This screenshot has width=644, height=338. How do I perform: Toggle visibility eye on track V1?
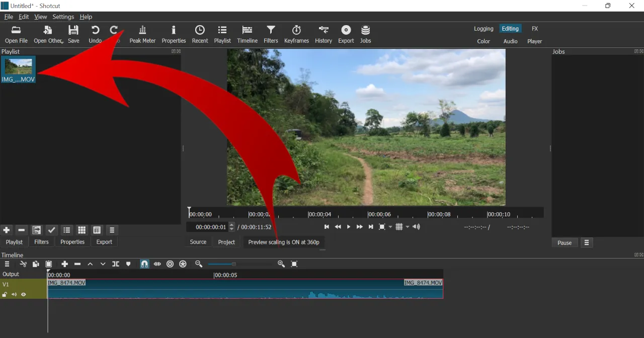(x=24, y=295)
